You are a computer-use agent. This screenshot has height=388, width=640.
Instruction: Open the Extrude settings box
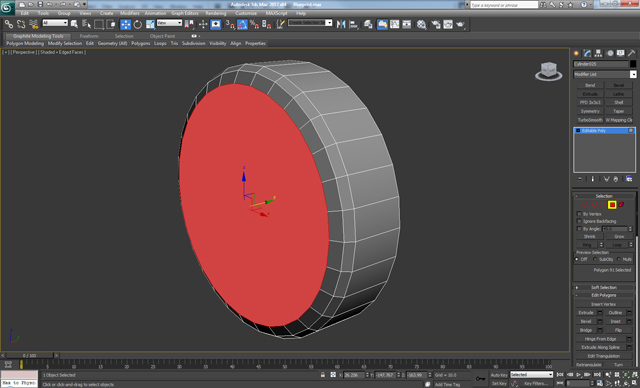click(x=600, y=313)
